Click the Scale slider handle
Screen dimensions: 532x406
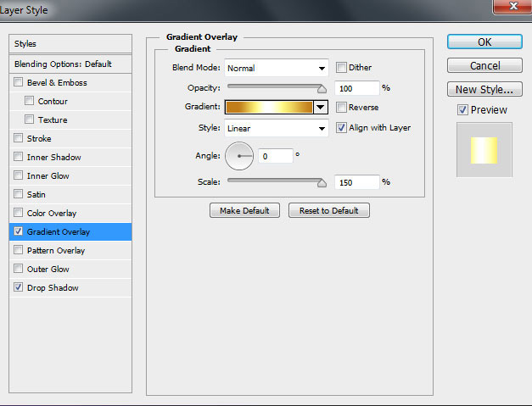[x=322, y=183]
